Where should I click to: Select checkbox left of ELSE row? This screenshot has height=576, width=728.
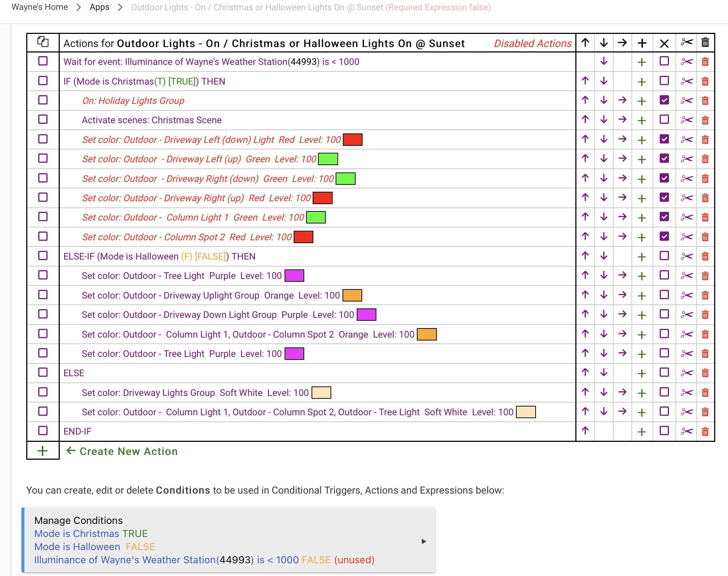coord(43,372)
